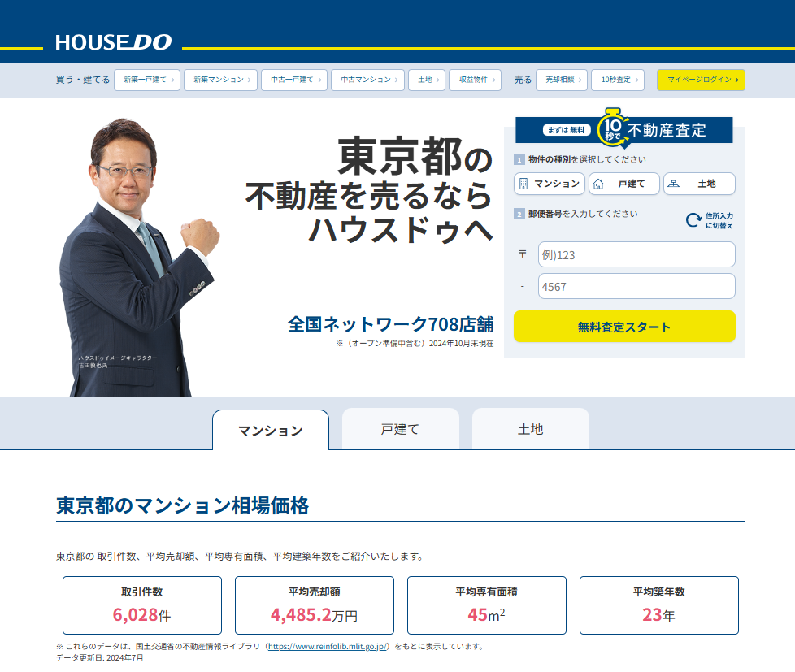795x672 pixels.
Task: Click the building icon on the マンション button
Action: [523, 184]
